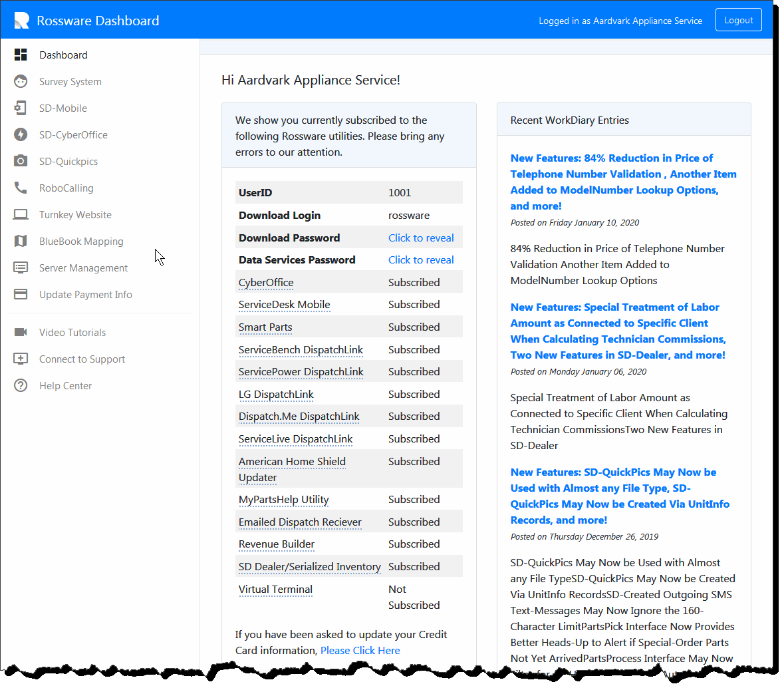Open Server Management in the sidebar
Screen dimensions: 784x692
pos(83,267)
